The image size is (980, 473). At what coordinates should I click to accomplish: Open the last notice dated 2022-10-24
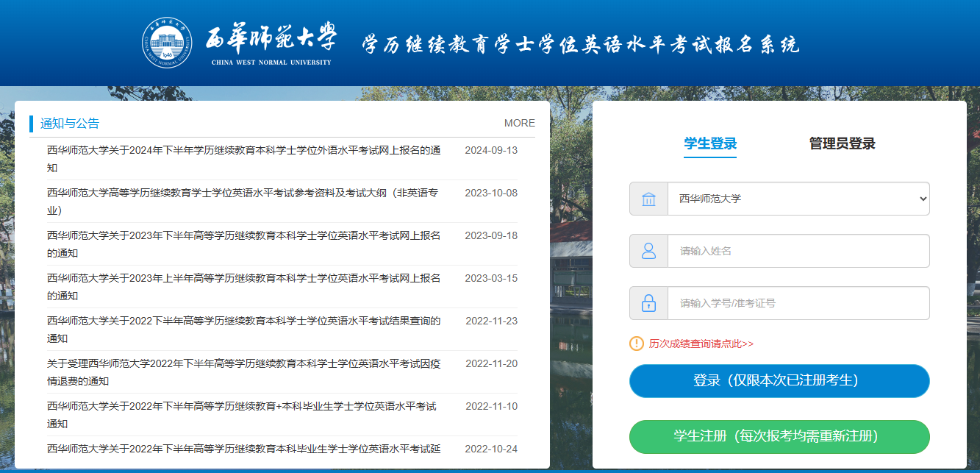(x=244, y=449)
